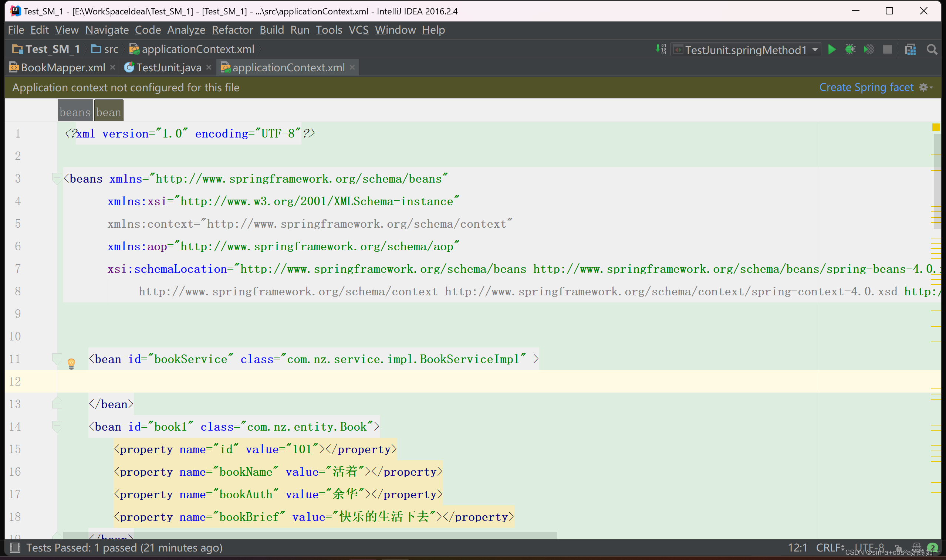Toggle the read-only lock in the status bar

[898, 548]
